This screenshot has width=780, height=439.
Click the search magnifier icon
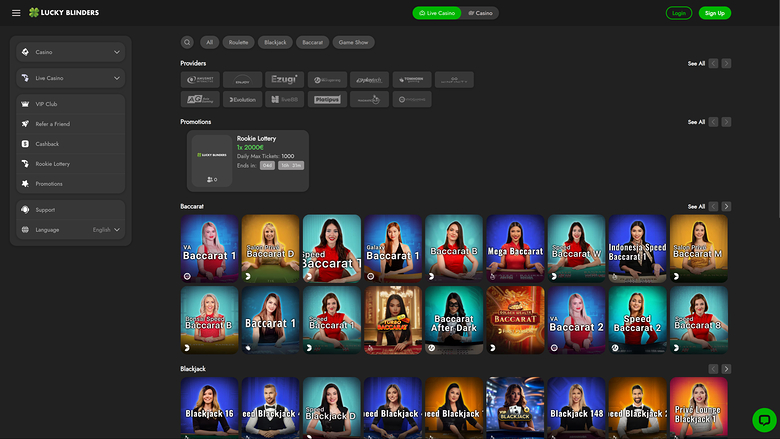tap(187, 43)
